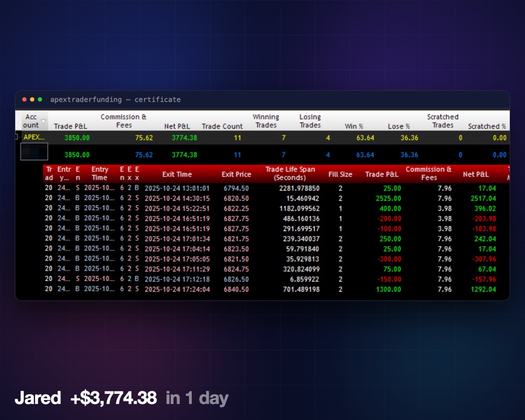Select the APEX account summary row

(262, 138)
